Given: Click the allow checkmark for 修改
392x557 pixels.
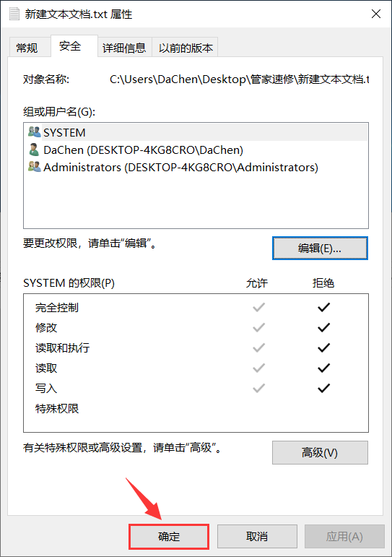Looking at the screenshot, I should click(259, 327).
